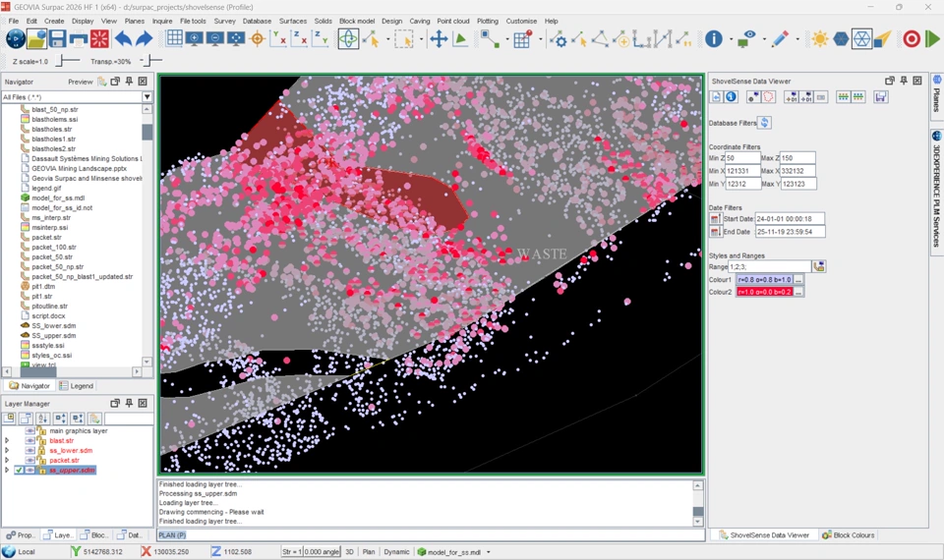Click the blue Info identify icon
Screen dimensions: 944x560
[x=714, y=39]
